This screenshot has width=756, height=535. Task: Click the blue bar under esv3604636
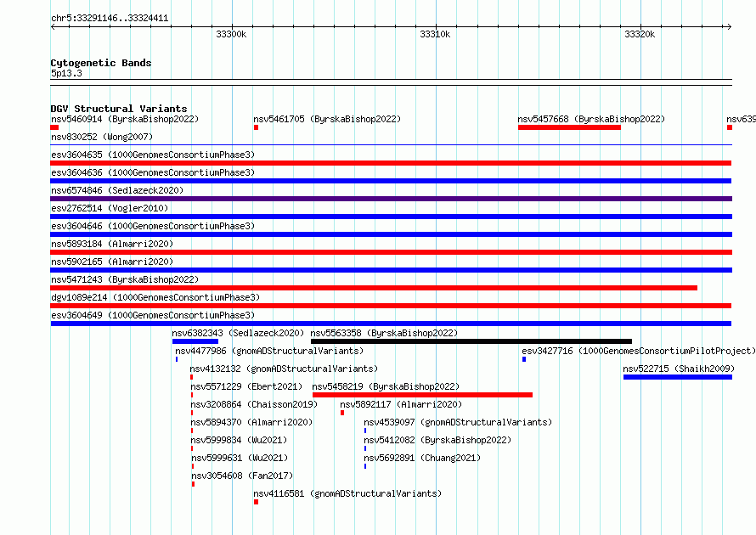[391, 181]
